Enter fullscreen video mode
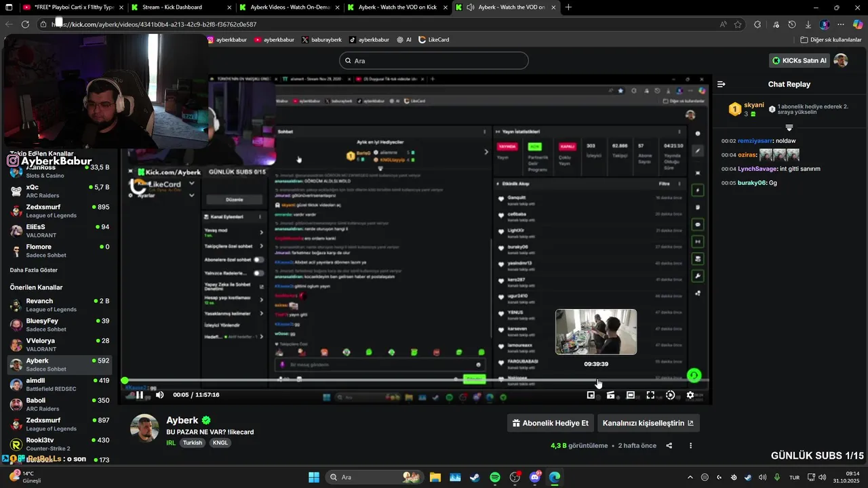Screen dimensions: 868x488 (x=650, y=395)
